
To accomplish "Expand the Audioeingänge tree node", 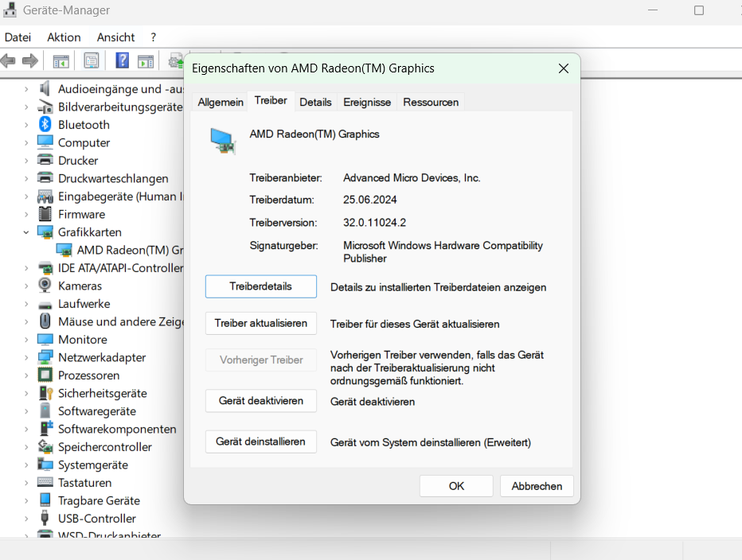I will [26, 89].
